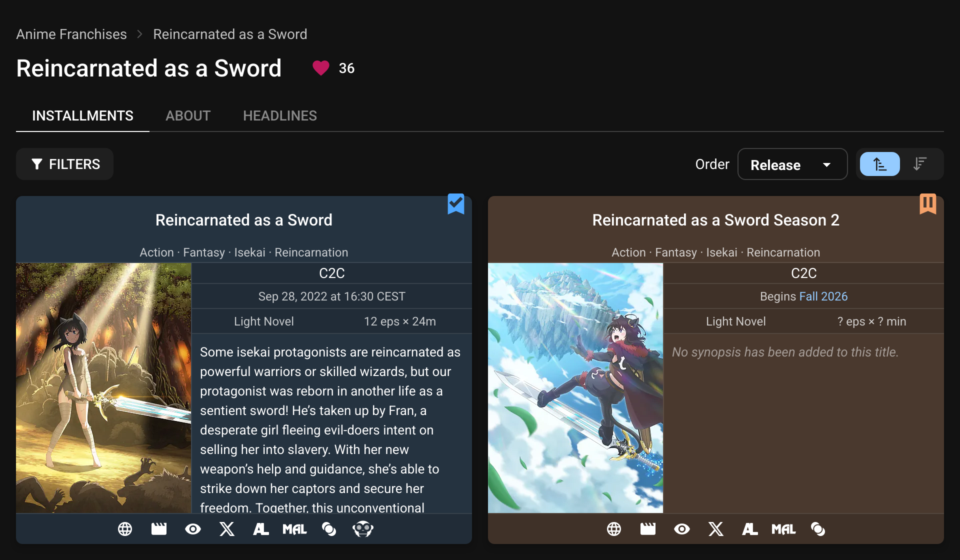Open MyAnimeList link on first season card
This screenshot has height=560, width=960.
pos(295,529)
